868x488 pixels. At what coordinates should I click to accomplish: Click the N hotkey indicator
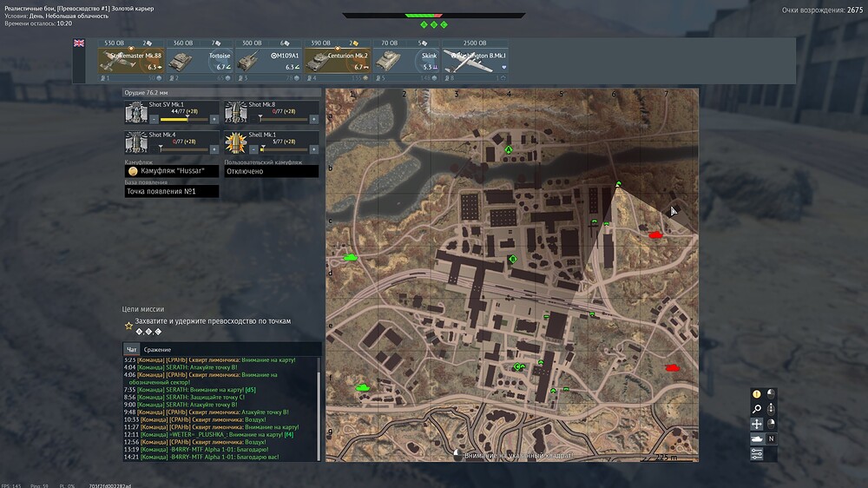click(771, 439)
